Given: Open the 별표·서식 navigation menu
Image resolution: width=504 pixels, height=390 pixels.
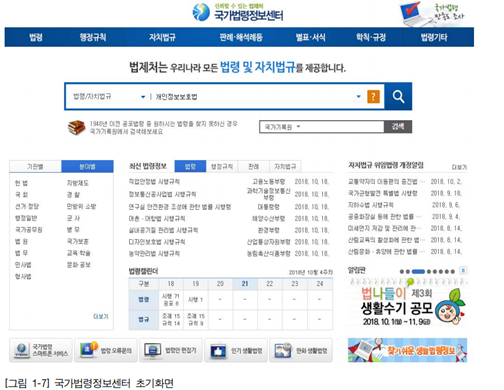Looking at the screenshot, I should pyautogui.click(x=310, y=37).
